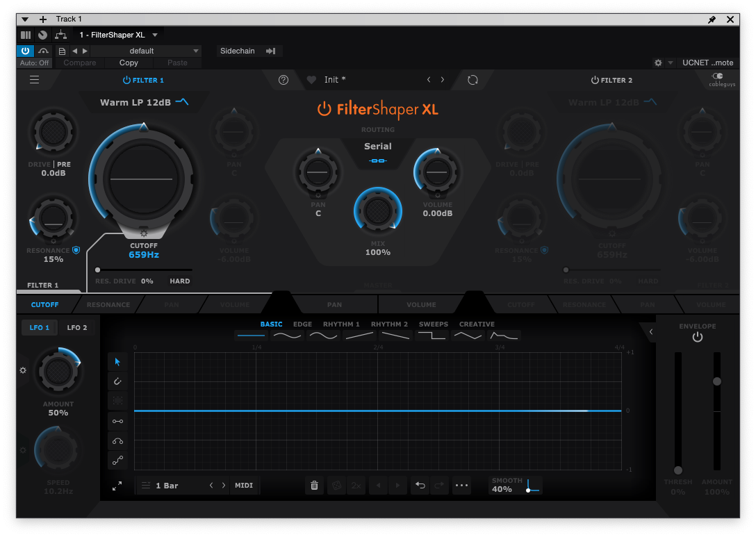Open cutoff knob settings gear
This screenshot has height=537, width=756.
144,233
